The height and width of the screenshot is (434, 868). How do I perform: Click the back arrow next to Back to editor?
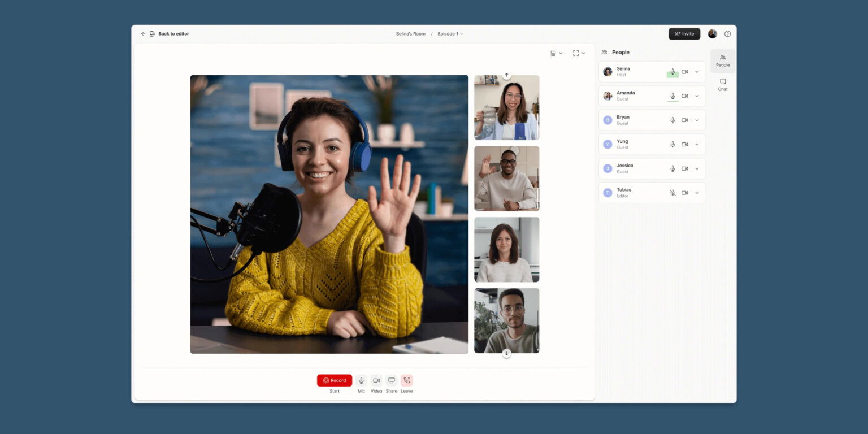coord(143,33)
